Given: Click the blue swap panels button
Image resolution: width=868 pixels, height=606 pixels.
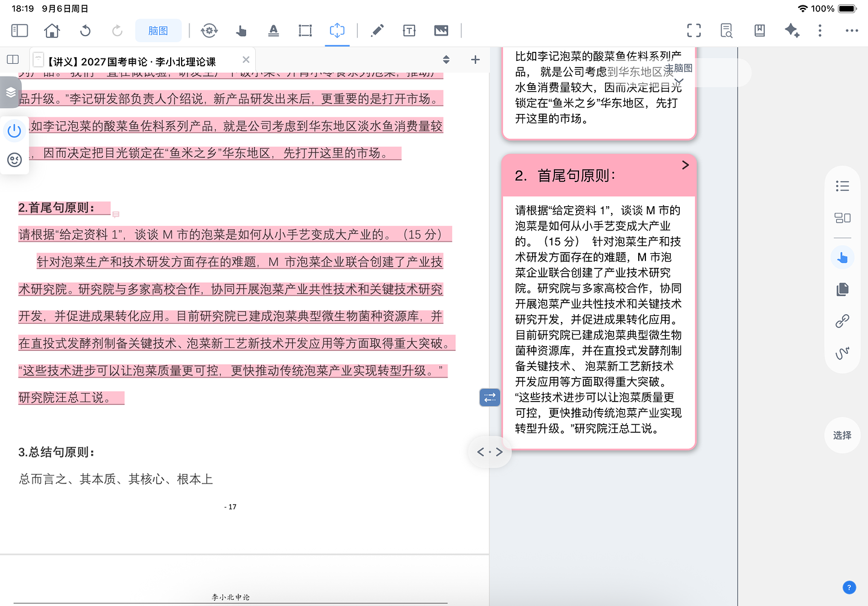Looking at the screenshot, I should [x=490, y=397].
